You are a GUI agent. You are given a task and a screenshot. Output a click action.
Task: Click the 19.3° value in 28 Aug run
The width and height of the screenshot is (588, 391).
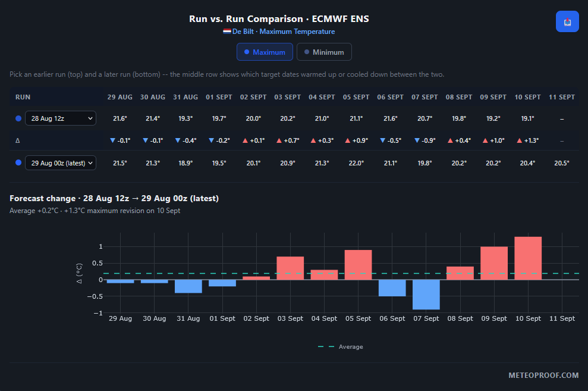click(x=185, y=118)
